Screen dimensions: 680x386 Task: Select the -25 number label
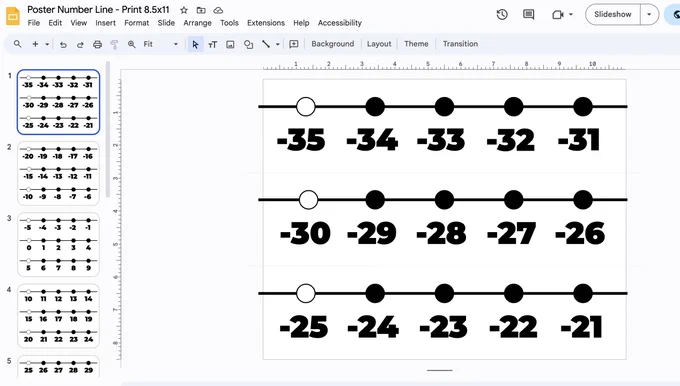(304, 327)
